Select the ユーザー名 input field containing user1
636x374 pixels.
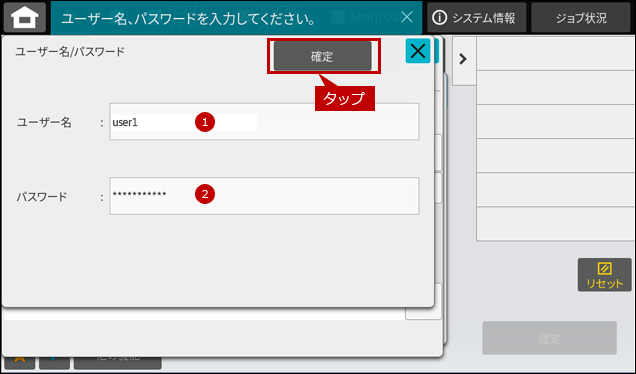pyautogui.click(x=264, y=122)
